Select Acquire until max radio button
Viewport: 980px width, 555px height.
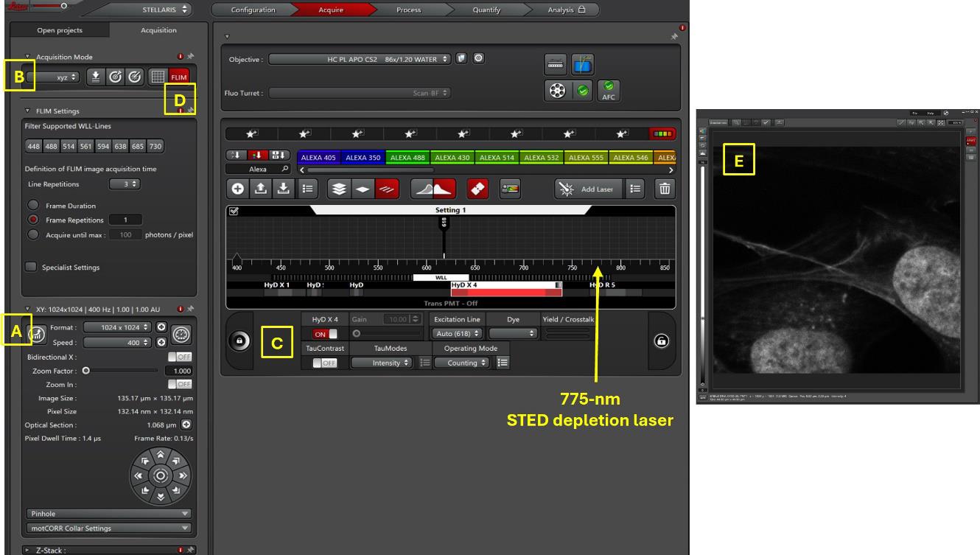32,234
